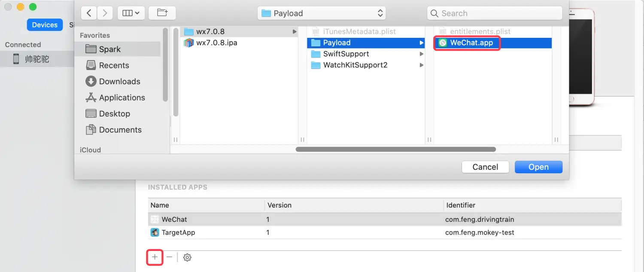Open Recents in the sidebar

tap(114, 65)
